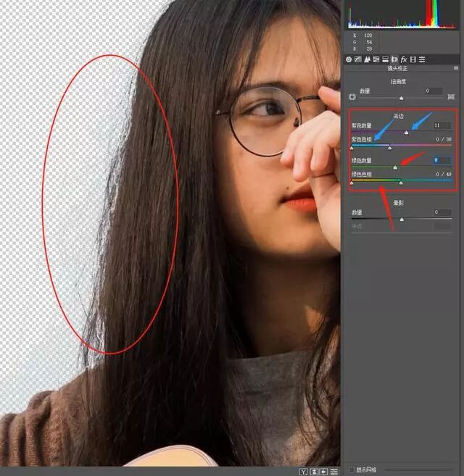The width and height of the screenshot is (464, 476).
Task: Open the Basic panel aperture icon
Action: coord(349,59)
